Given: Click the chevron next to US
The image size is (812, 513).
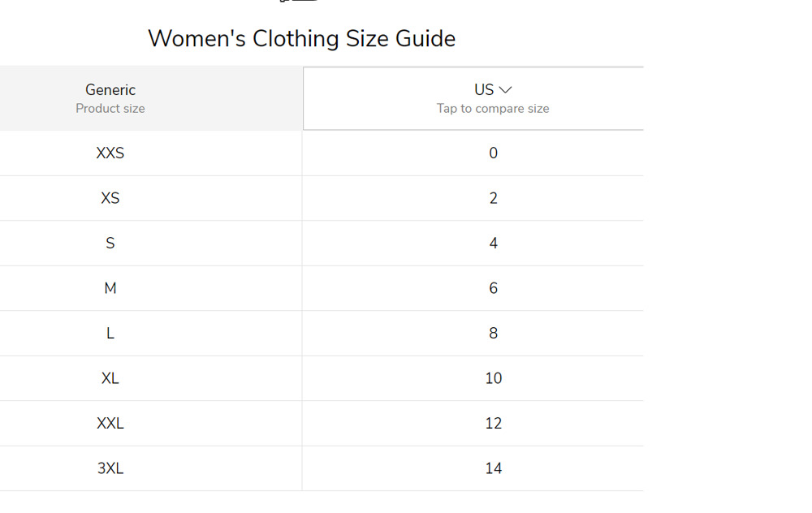Looking at the screenshot, I should [505, 90].
